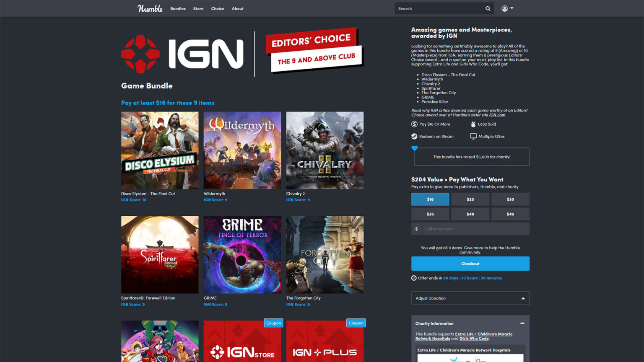The image size is (644, 362).
Task: Choose the $30 payment option
Action: (510, 199)
